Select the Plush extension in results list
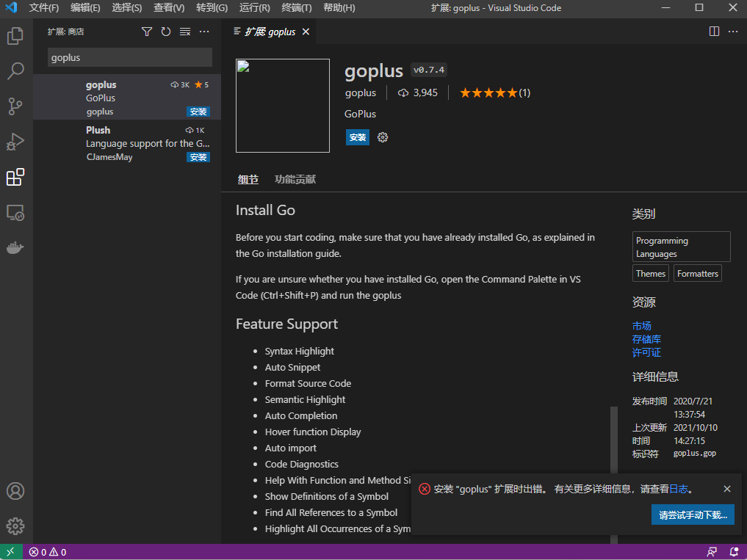 point(127,142)
